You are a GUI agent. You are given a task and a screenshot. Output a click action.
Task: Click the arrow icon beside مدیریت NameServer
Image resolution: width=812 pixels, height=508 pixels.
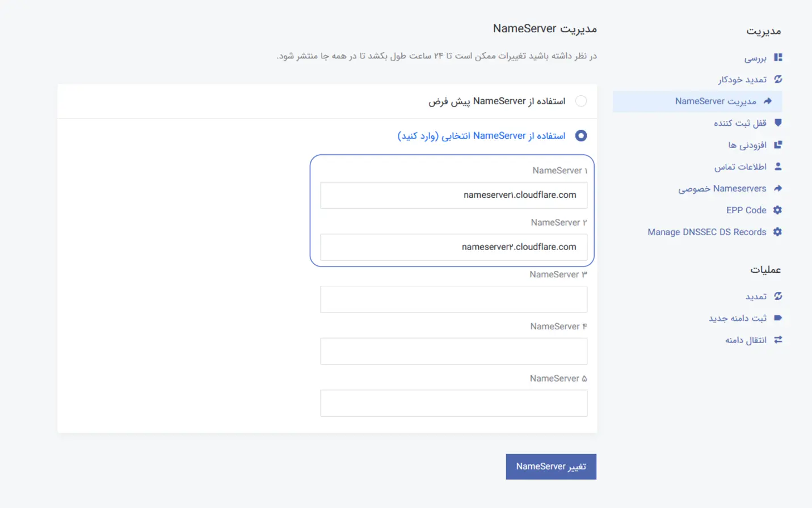click(x=768, y=101)
